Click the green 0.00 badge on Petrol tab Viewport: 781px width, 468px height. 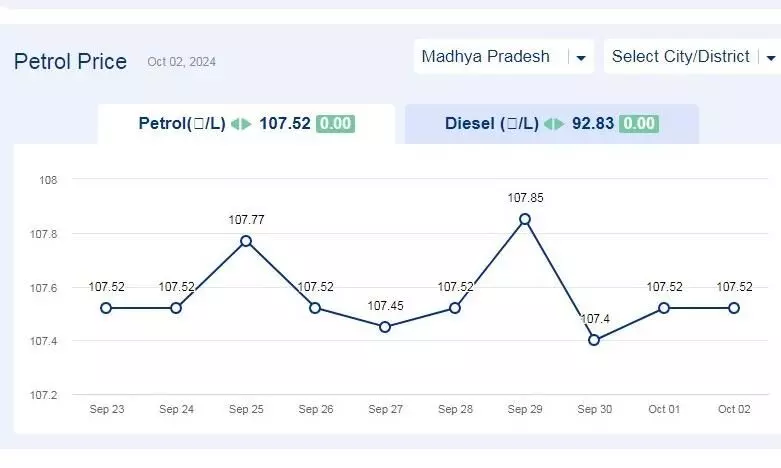(335, 123)
